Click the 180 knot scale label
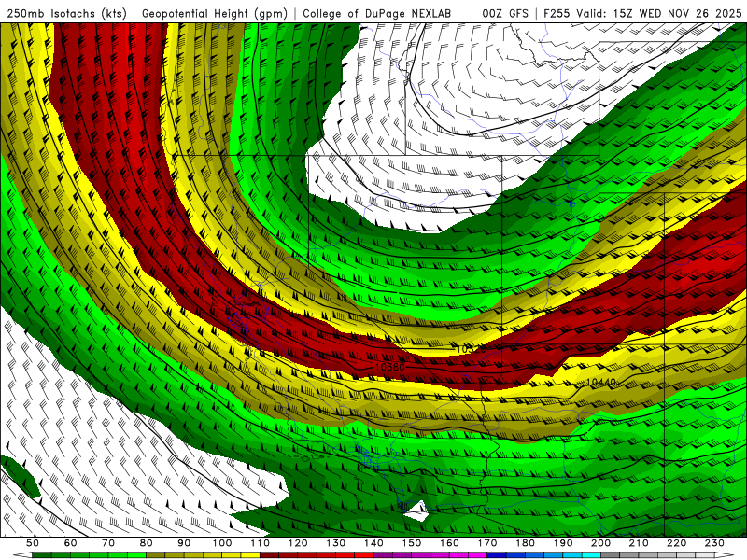 525,543
